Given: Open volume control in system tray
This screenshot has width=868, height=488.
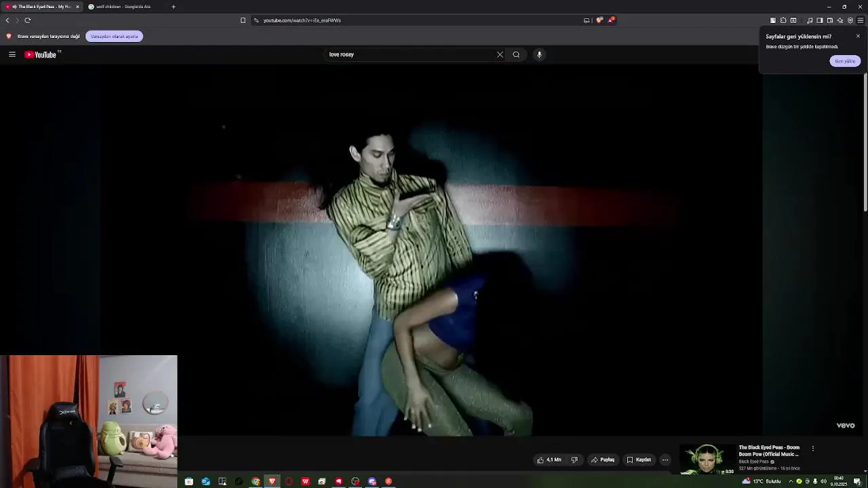Looking at the screenshot, I should pos(823,481).
